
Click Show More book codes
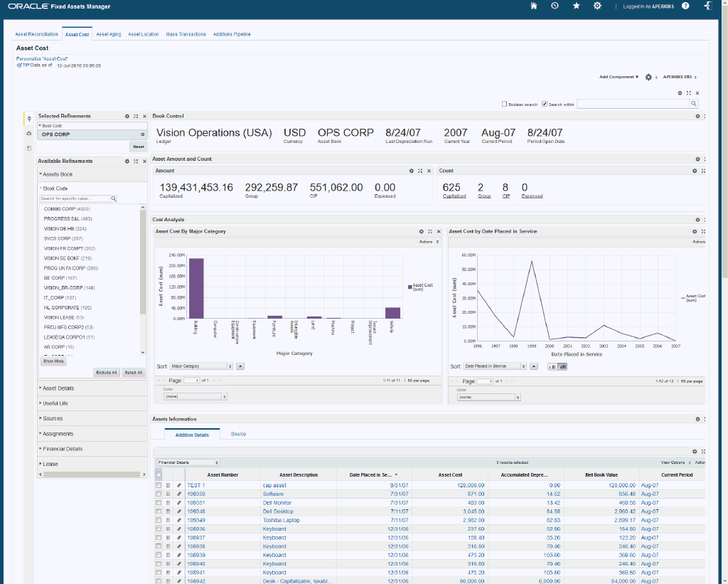coord(53,361)
